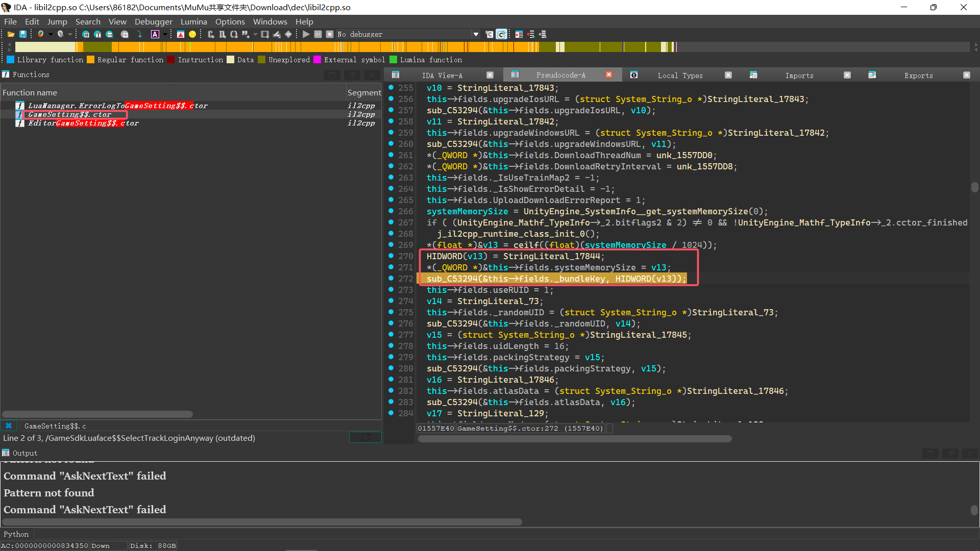This screenshot has width=980, height=551.
Task: Click the Save database icon
Action: coord(23,34)
